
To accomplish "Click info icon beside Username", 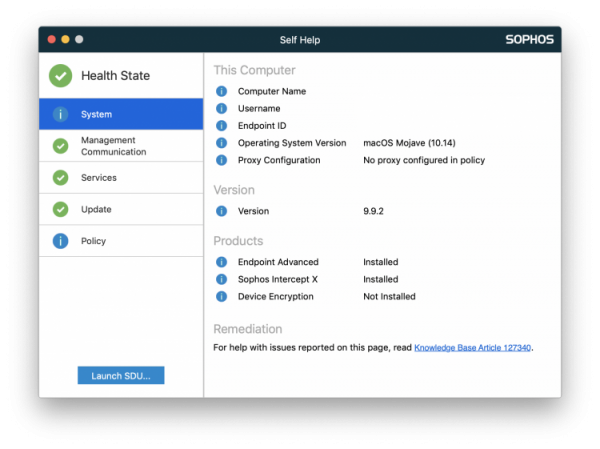I will pos(222,108).
